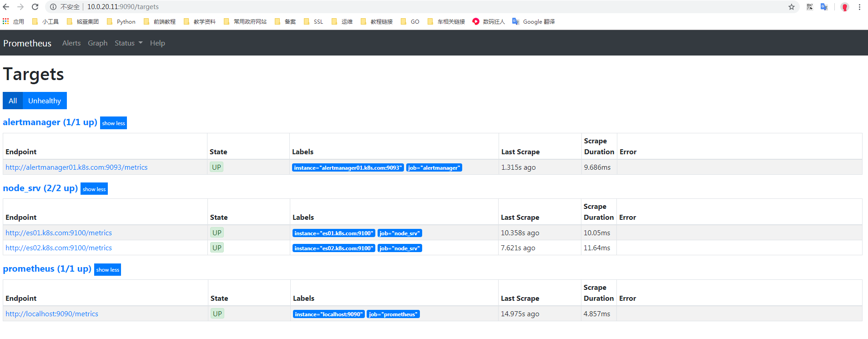868x339 pixels.
Task: Click the alertmanager (1/1 up) heading
Action: [50, 122]
